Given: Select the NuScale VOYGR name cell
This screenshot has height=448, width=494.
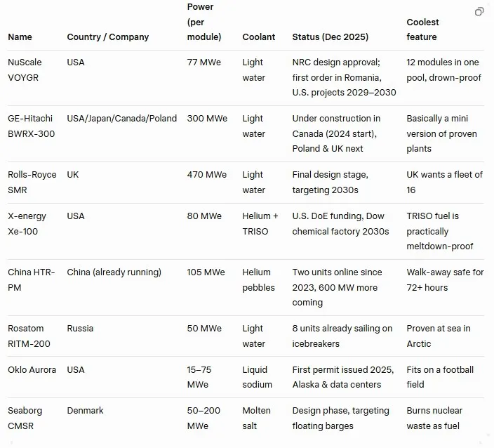Looking at the screenshot, I should pos(25,70).
